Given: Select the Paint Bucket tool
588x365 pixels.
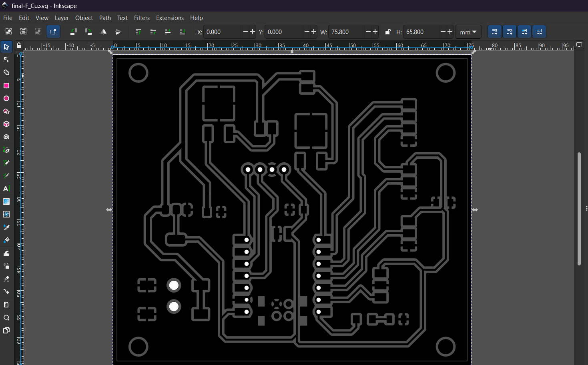Looking at the screenshot, I should (6, 240).
